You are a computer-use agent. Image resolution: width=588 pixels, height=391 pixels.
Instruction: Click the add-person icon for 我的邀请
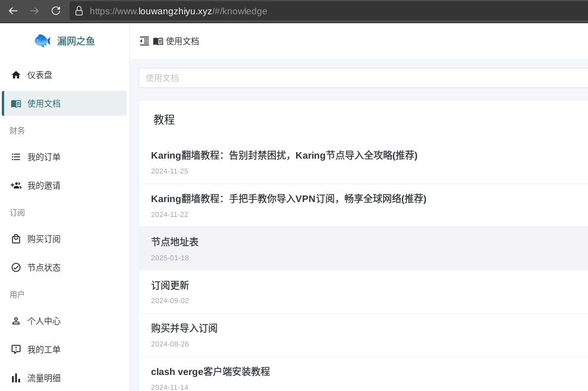[16, 185]
